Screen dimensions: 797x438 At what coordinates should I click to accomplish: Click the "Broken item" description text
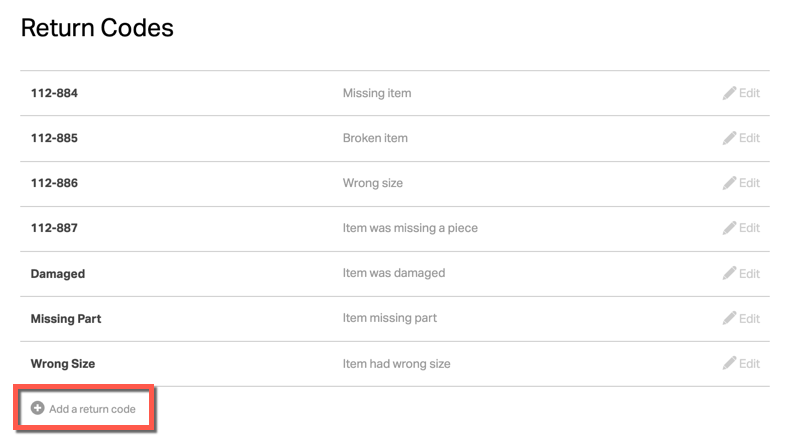375,138
